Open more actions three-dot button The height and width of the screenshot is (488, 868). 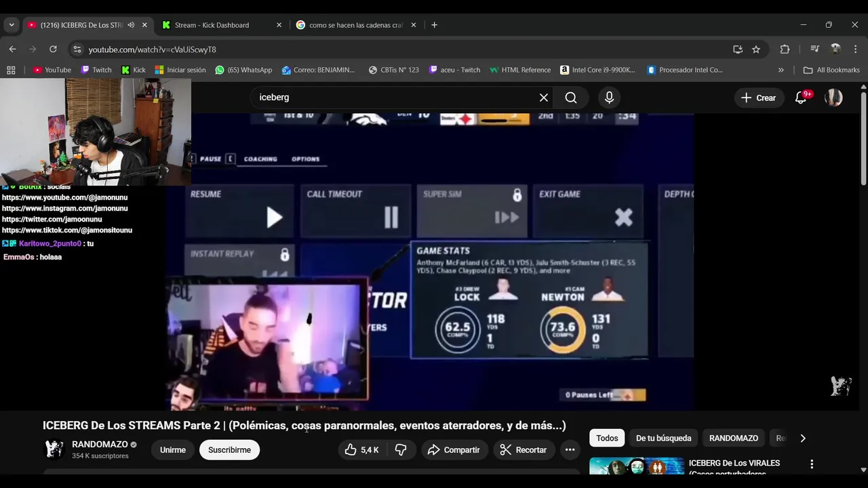[570, 449]
